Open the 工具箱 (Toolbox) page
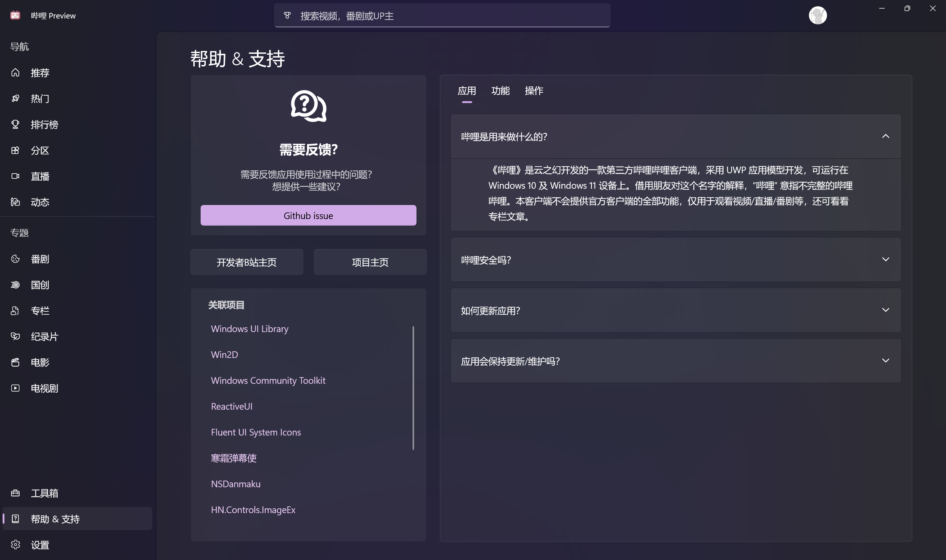The image size is (946, 560). pyautogui.click(x=44, y=493)
